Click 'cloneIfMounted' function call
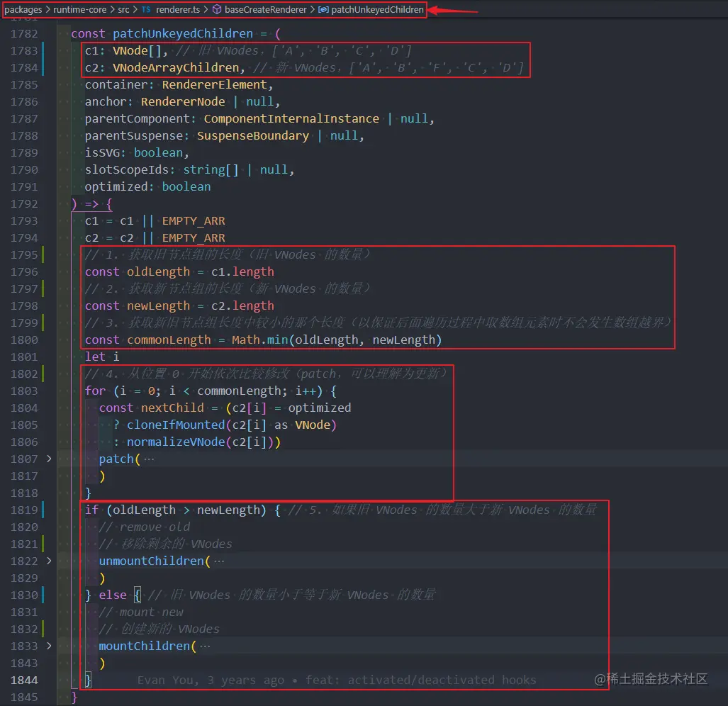 (x=176, y=425)
